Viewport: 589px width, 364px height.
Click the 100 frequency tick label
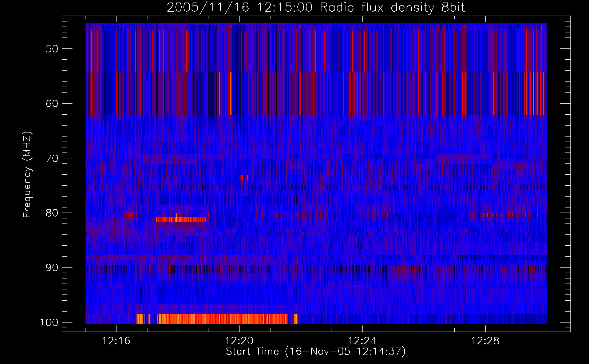49,323
